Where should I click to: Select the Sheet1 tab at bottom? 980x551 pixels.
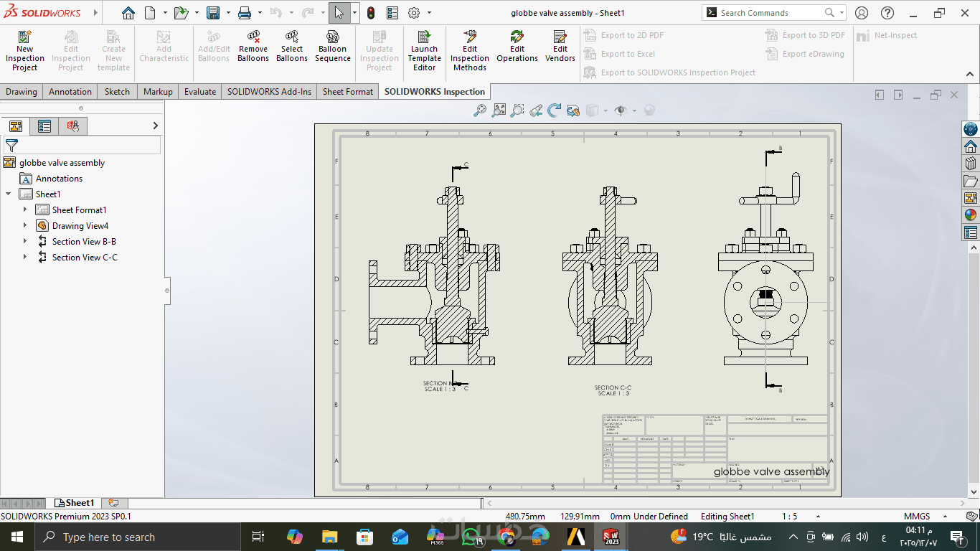(x=75, y=503)
